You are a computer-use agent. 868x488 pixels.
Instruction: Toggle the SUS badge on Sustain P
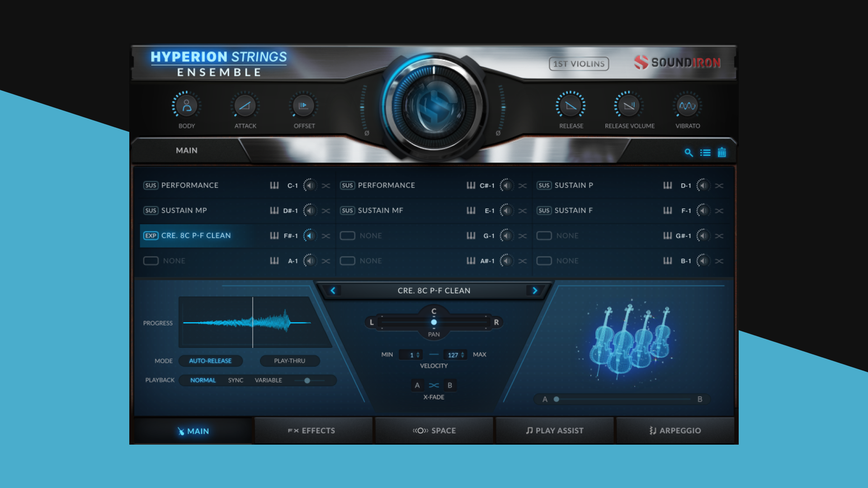point(544,185)
